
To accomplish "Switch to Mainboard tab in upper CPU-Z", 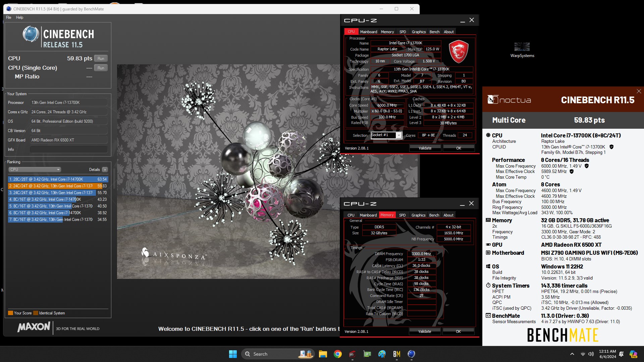I will 369,32.
